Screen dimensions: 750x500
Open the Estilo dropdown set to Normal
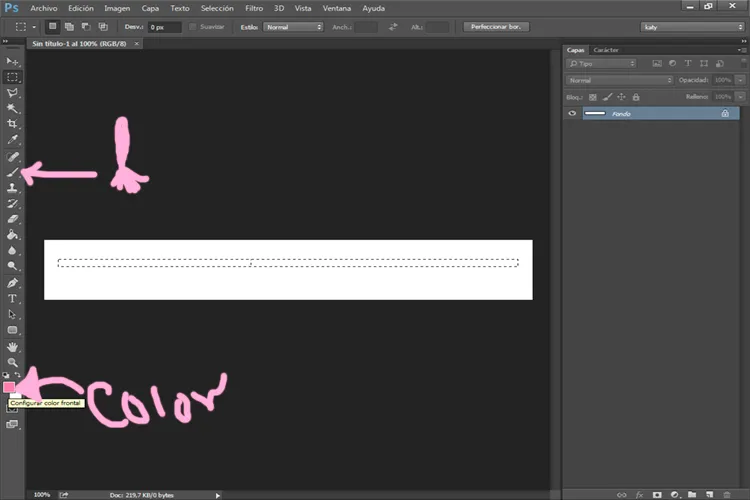coord(293,27)
